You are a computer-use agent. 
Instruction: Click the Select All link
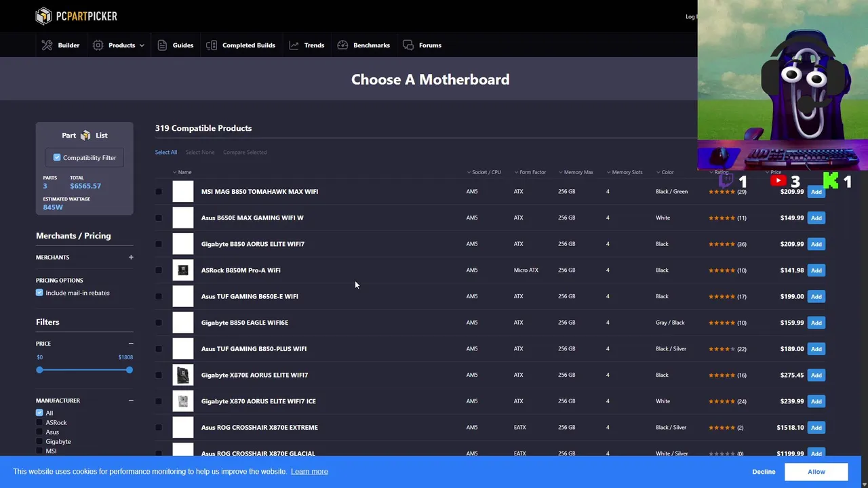[x=166, y=152]
